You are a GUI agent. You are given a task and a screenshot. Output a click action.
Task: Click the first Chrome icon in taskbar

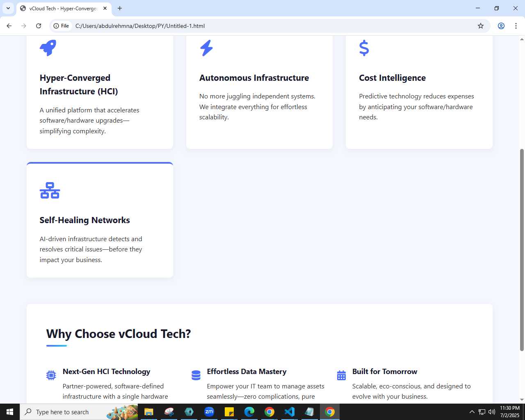click(x=269, y=412)
